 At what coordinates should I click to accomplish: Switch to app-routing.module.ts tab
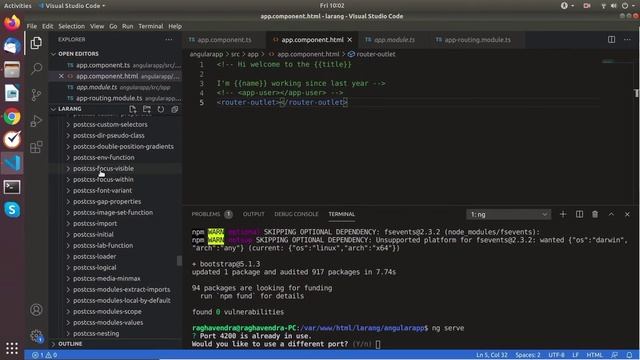(477, 40)
